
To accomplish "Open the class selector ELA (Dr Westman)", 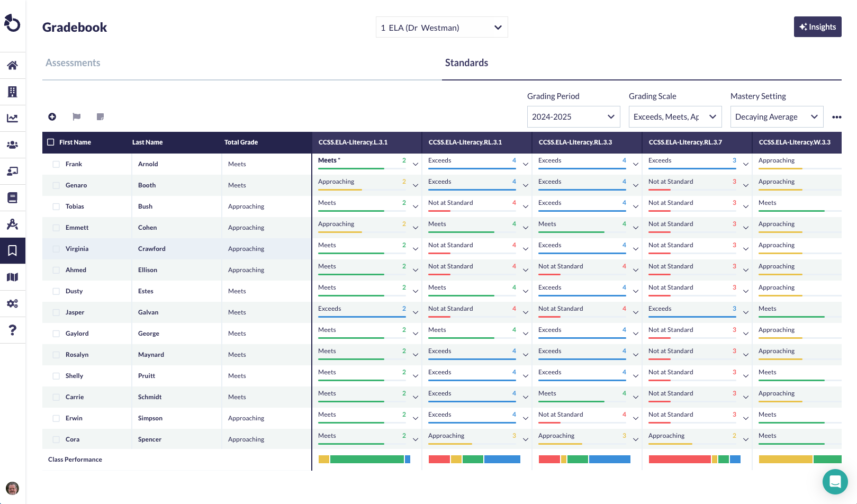I will (x=441, y=28).
